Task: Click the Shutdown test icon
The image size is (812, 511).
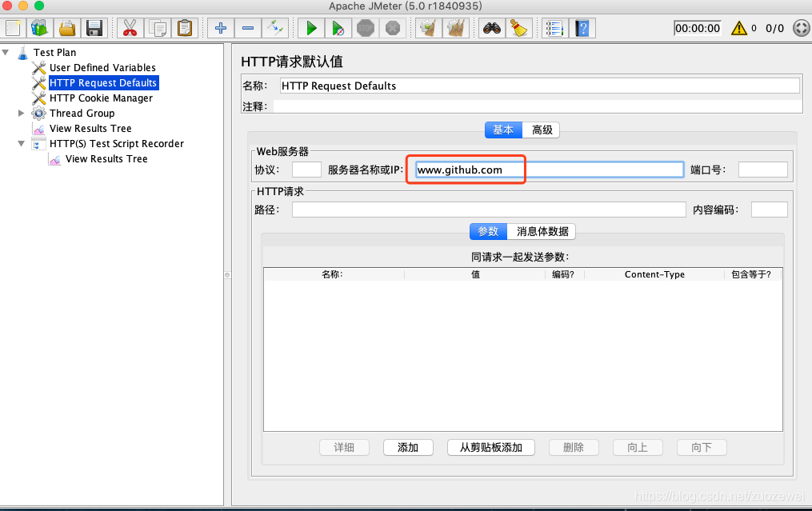Action: pyautogui.click(x=391, y=28)
